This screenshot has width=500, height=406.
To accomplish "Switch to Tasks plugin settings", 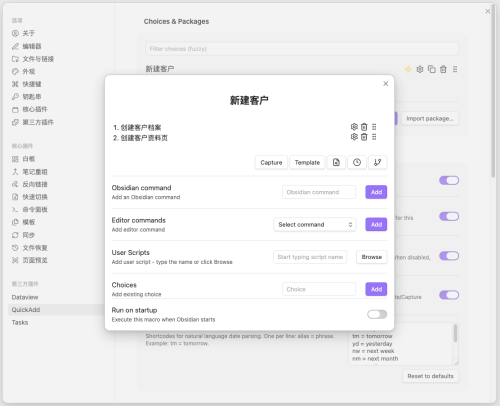I will click(x=20, y=322).
